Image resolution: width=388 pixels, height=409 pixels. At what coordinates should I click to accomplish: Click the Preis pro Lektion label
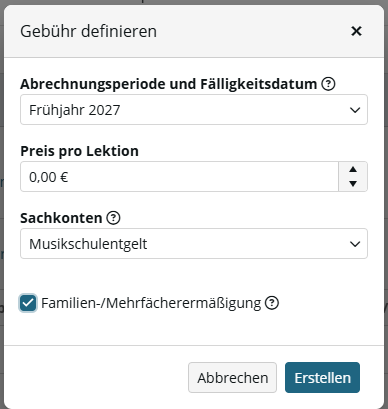pyautogui.click(x=79, y=151)
